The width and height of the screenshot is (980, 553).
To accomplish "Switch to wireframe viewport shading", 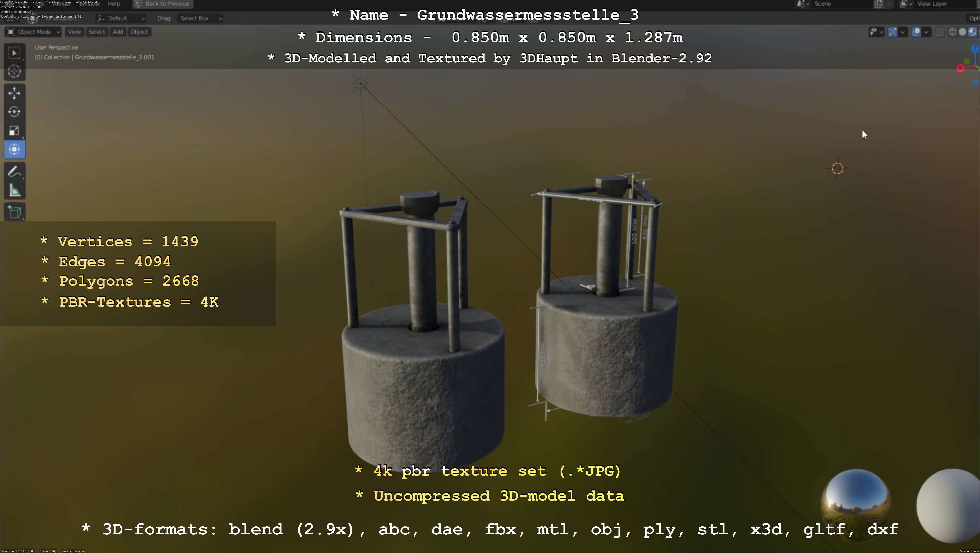I will click(x=953, y=32).
